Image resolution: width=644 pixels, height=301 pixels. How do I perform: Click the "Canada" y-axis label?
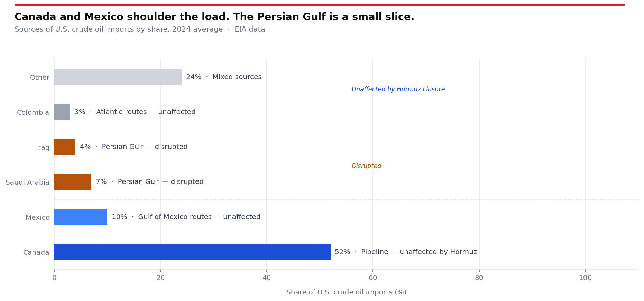(x=36, y=252)
